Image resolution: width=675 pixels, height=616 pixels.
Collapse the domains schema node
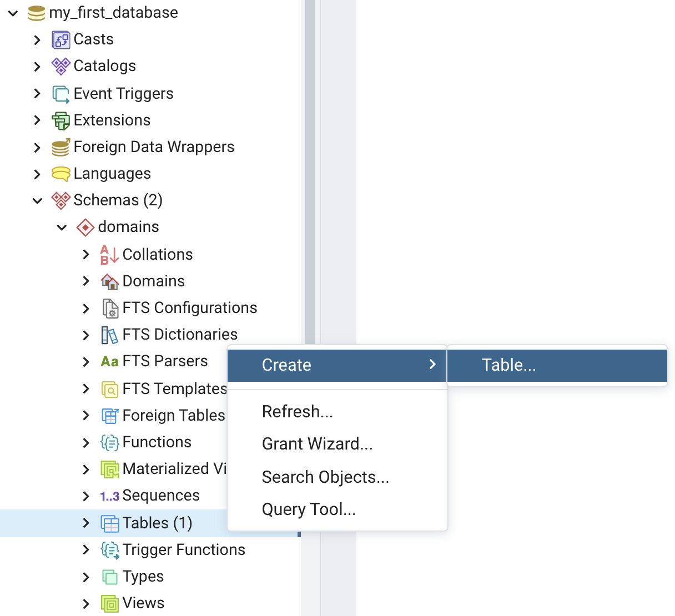(x=62, y=228)
